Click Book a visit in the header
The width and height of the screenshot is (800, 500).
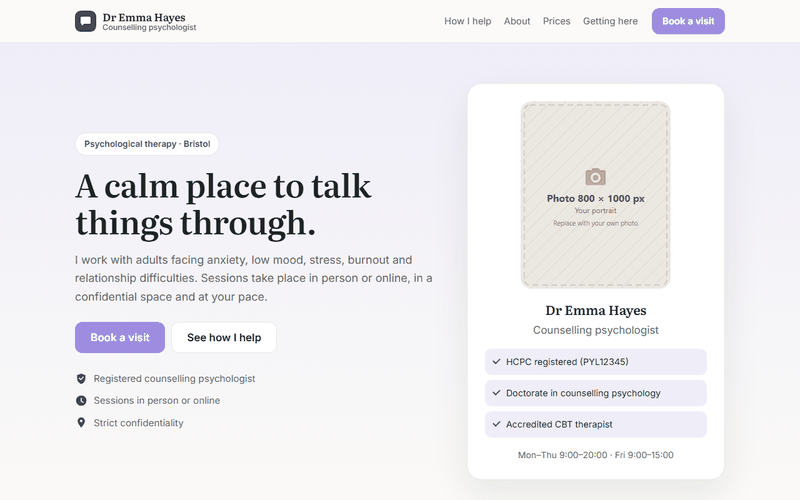[688, 21]
